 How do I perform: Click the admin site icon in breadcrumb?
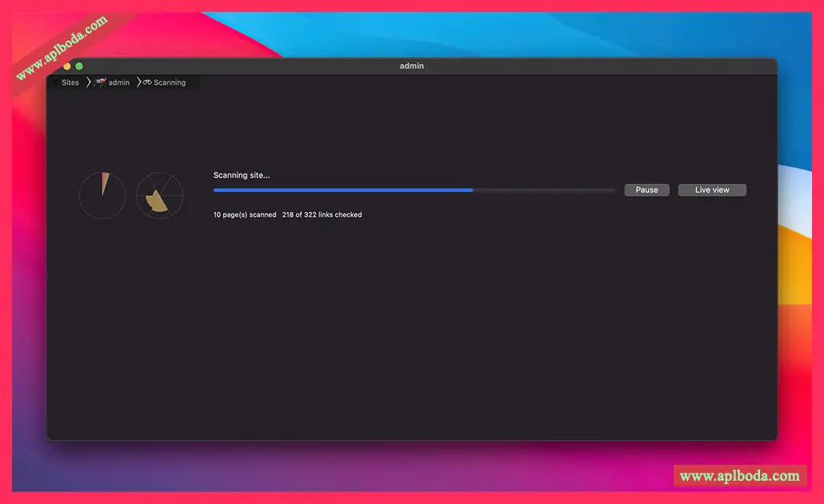click(99, 82)
